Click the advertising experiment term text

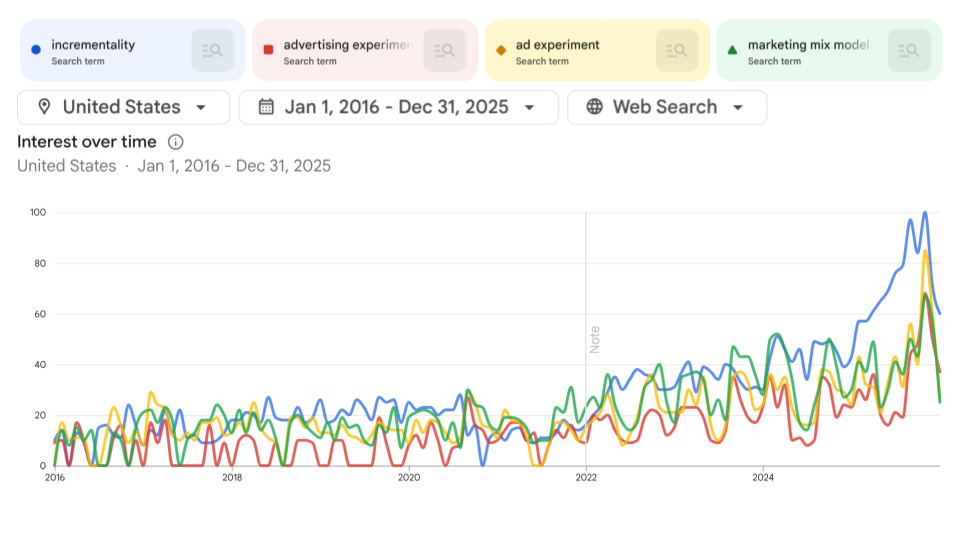348,45
